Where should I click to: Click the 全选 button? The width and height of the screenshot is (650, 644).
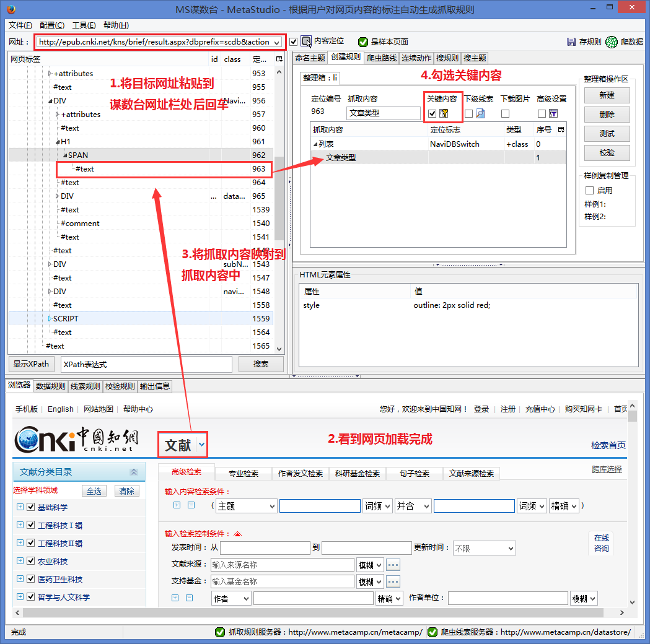pyautogui.click(x=94, y=491)
